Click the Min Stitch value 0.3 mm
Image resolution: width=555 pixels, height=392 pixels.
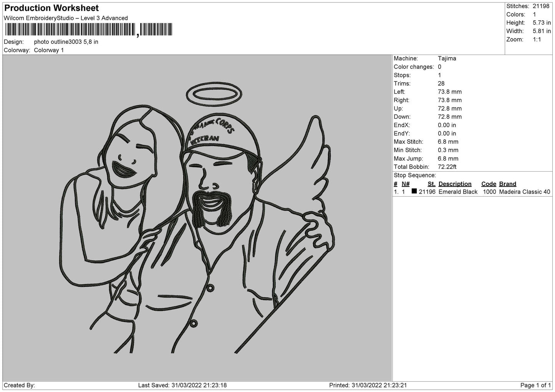pos(448,150)
